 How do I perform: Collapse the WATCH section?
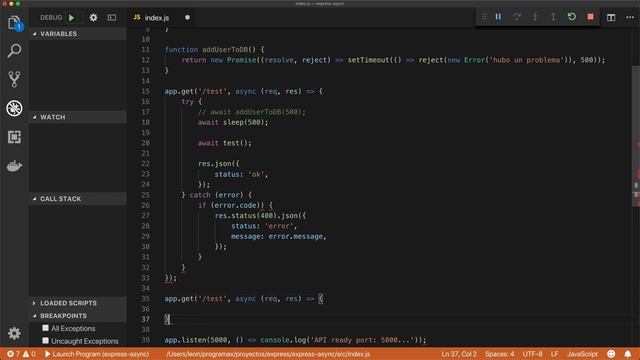click(78, 117)
